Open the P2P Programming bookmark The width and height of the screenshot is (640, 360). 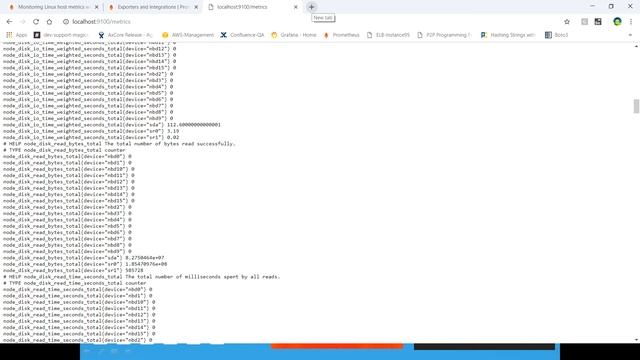tap(444, 35)
